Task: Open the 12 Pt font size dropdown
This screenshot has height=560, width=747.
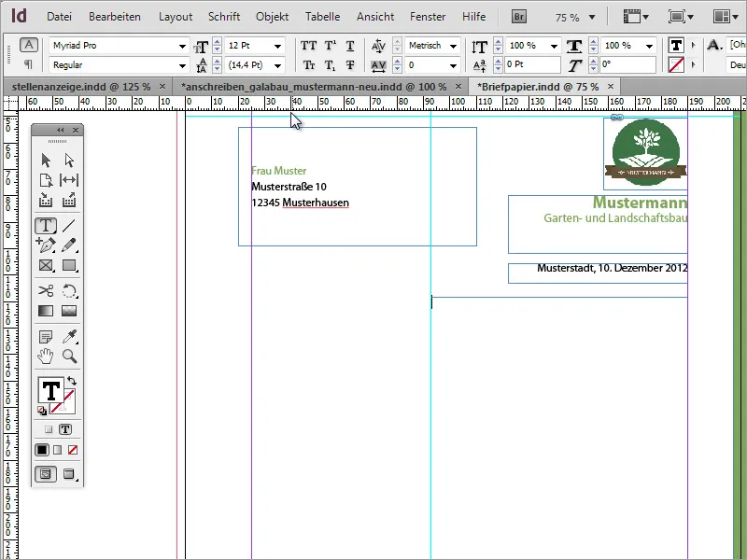Action: (277, 46)
